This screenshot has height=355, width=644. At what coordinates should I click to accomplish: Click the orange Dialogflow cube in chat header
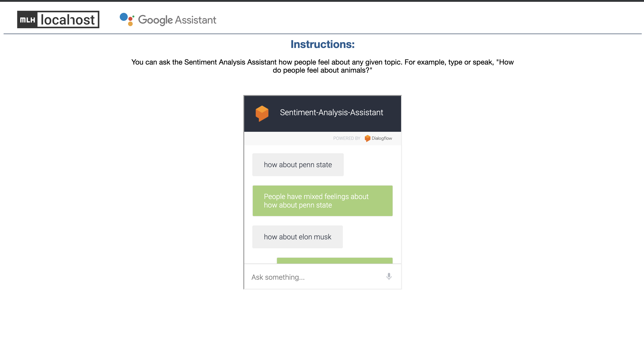(262, 113)
